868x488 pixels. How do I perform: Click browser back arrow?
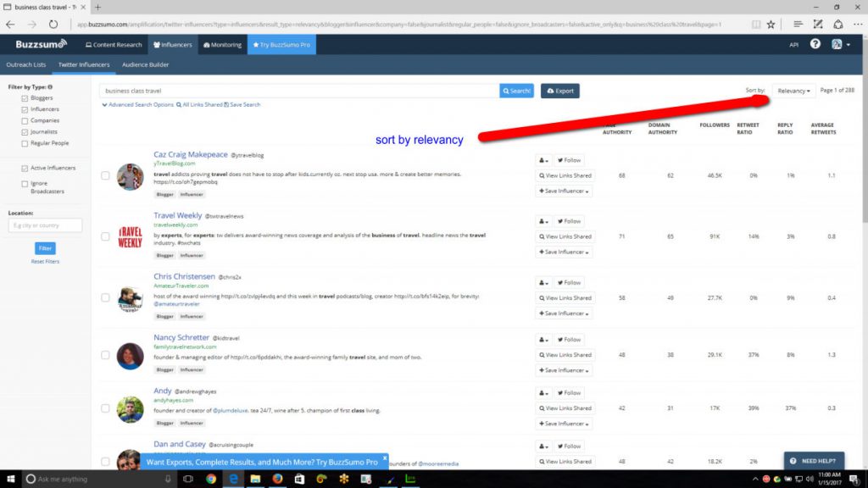10,25
